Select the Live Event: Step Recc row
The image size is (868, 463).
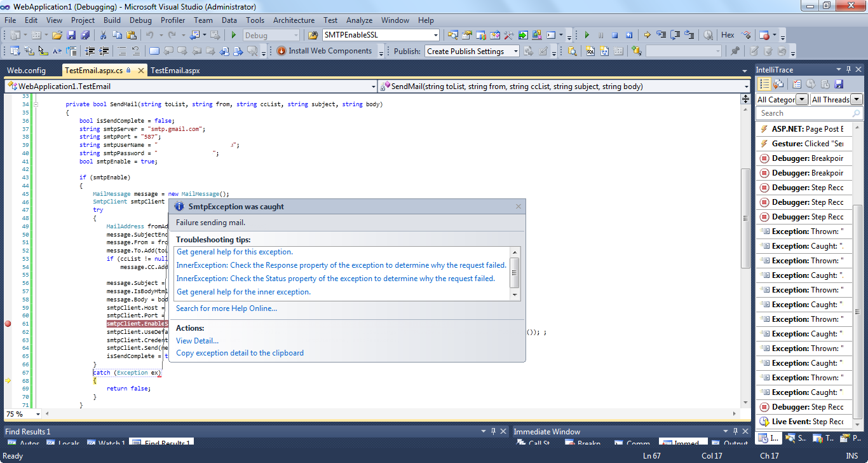[x=803, y=422]
